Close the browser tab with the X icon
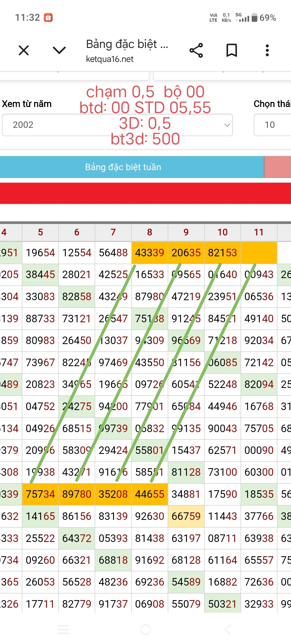The width and height of the screenshot is (291, 644). [x=24, y=50]
